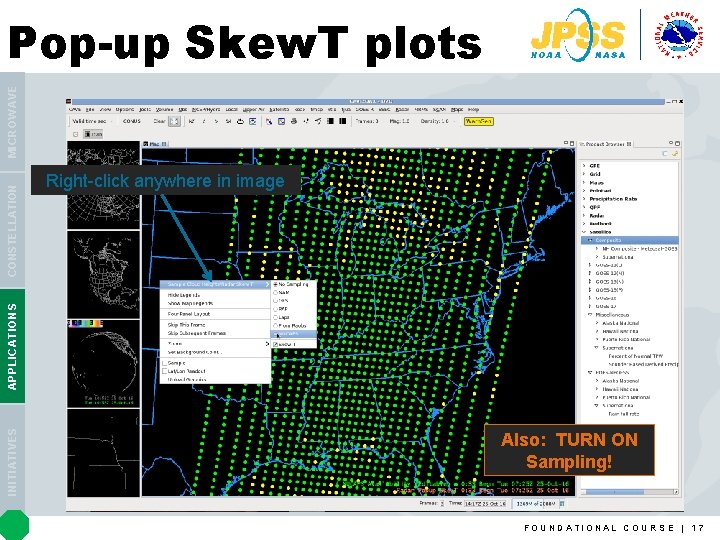Open the Density dropdown
Image resolution: width=720 pixels, height=540 pixels.
tap(437, 121)
